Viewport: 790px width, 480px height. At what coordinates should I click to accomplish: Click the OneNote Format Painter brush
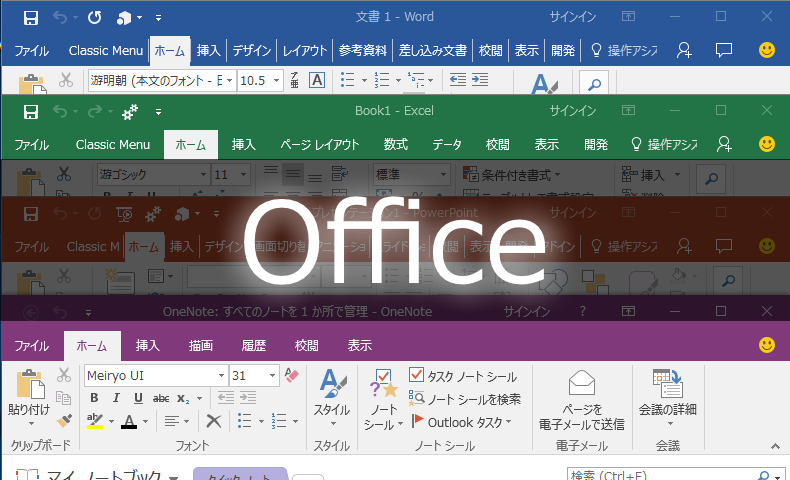point(64,420)
